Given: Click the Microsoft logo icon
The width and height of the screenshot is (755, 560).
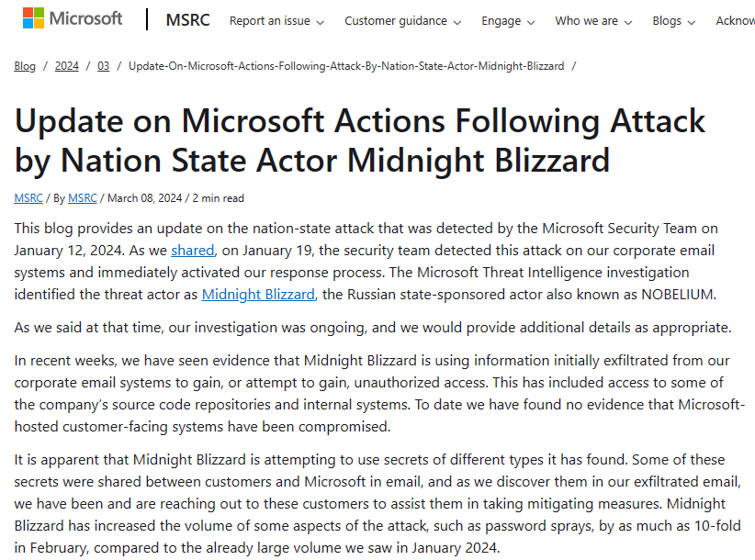Looking at the screenshot, I should pos(32,18).
